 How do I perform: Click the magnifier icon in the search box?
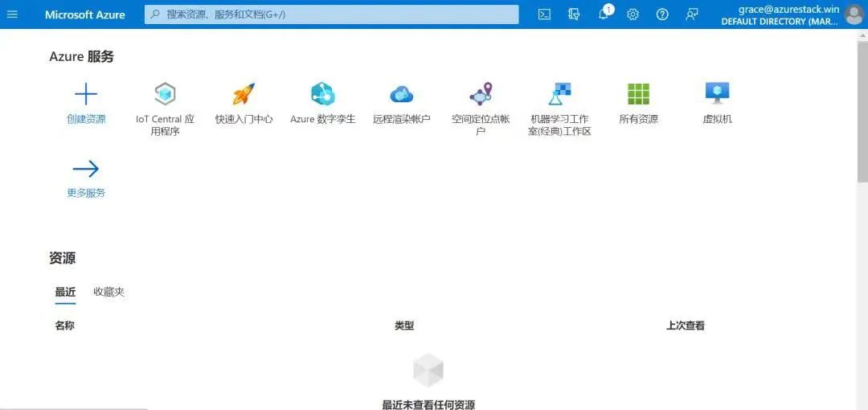coord(156,14)
